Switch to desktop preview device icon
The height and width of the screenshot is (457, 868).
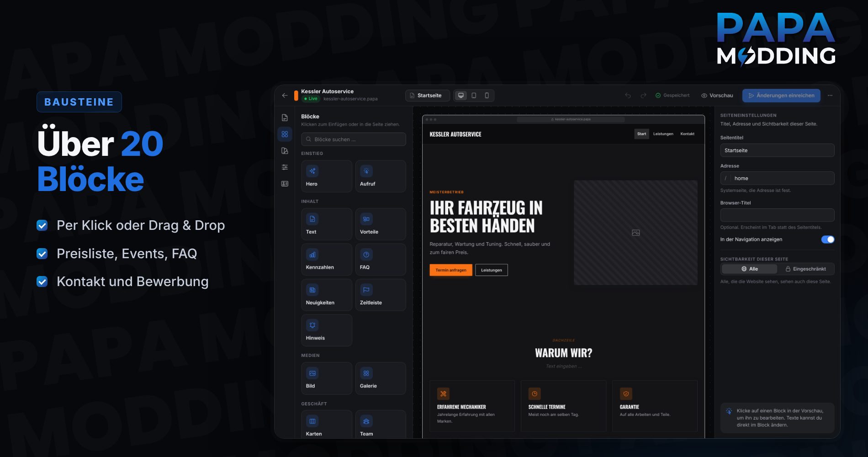coord(461,96)
